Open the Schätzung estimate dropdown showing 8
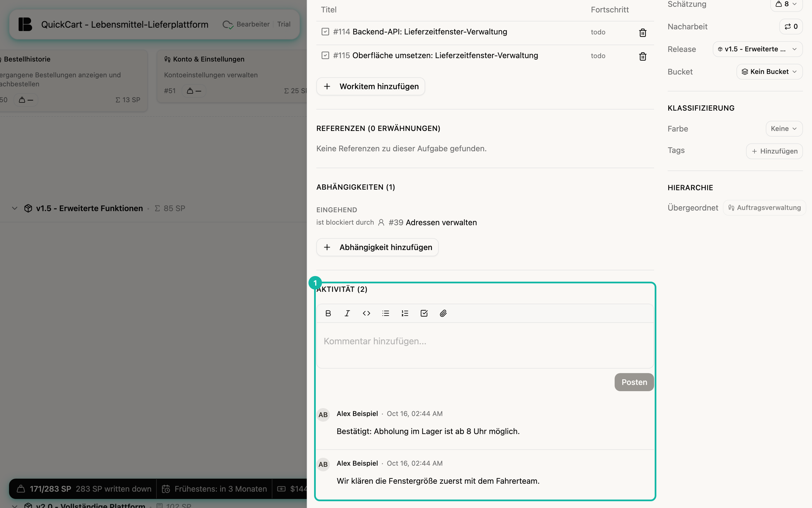 click(x=786, y=5)
